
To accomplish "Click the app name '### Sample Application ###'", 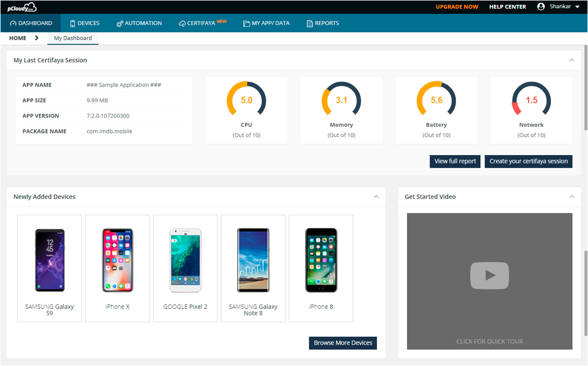I will coord(124,85).
